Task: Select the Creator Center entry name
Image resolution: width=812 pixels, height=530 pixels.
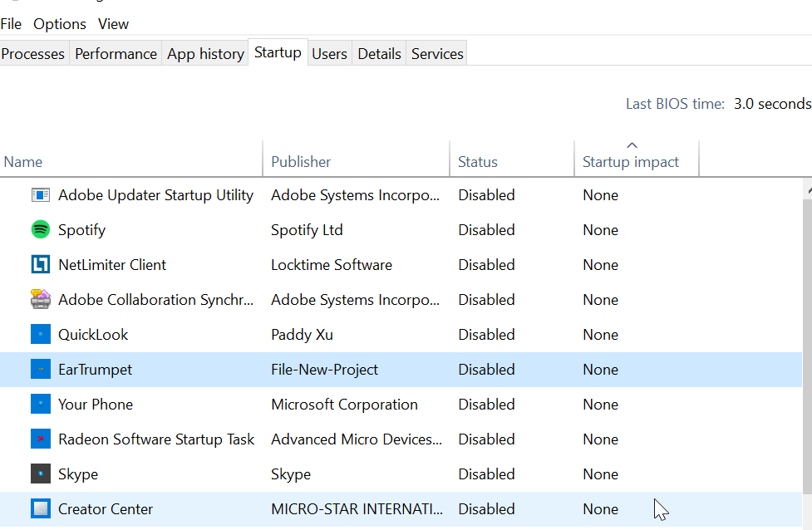Action: (106, 508)
